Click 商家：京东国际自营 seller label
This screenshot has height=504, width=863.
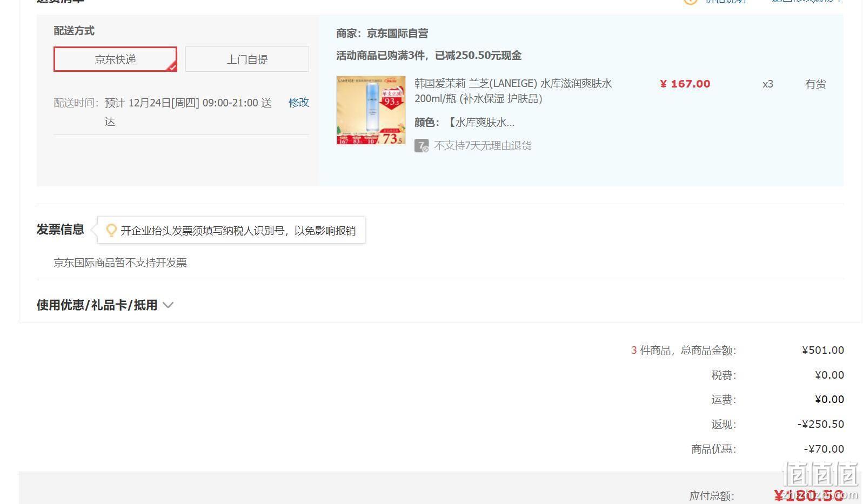coord(382,33)
